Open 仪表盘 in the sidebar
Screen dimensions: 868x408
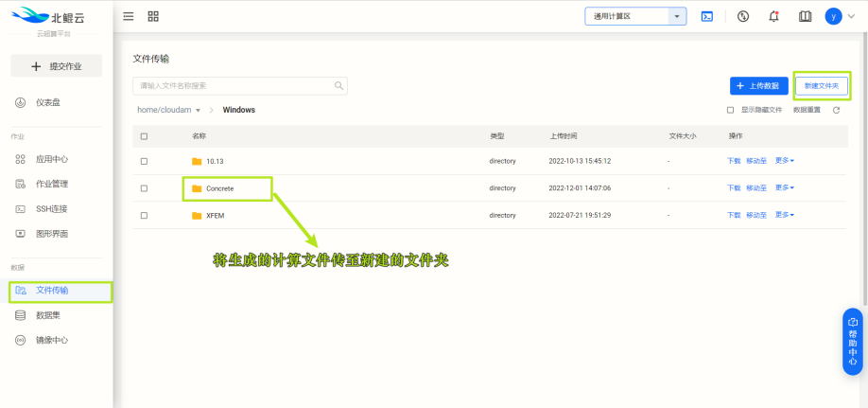point(48,102)
